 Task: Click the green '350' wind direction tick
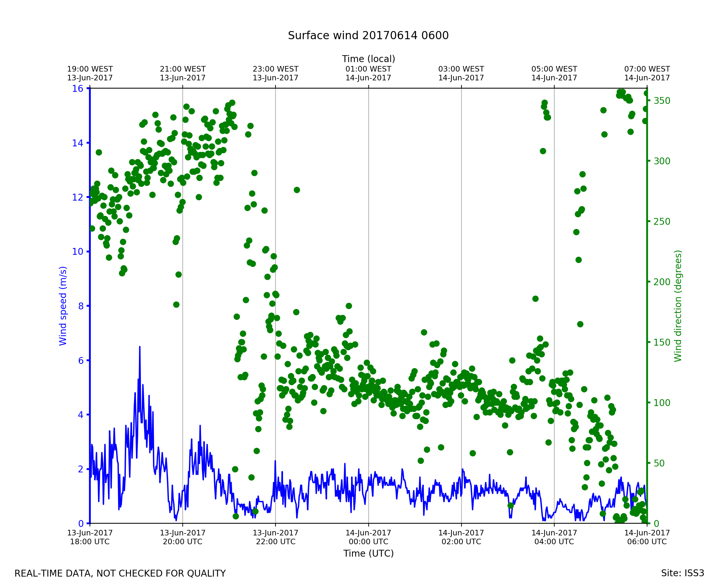662,101
